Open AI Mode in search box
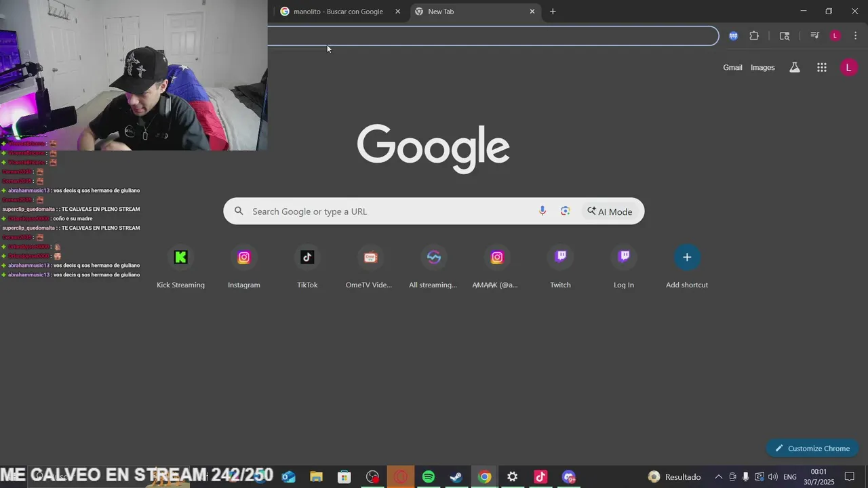The width and height of the screenshot is (868, 488). (x=610, y=211)
